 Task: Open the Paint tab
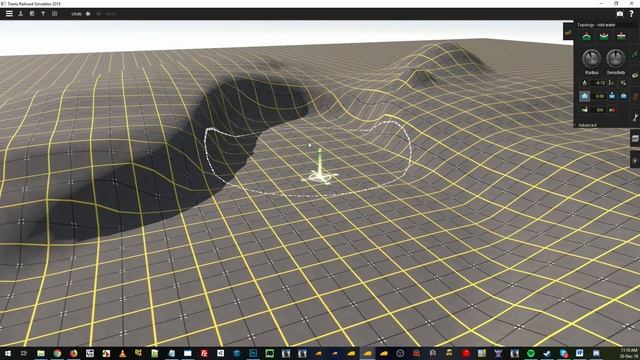pyautogui.click(x=636, y=53)
